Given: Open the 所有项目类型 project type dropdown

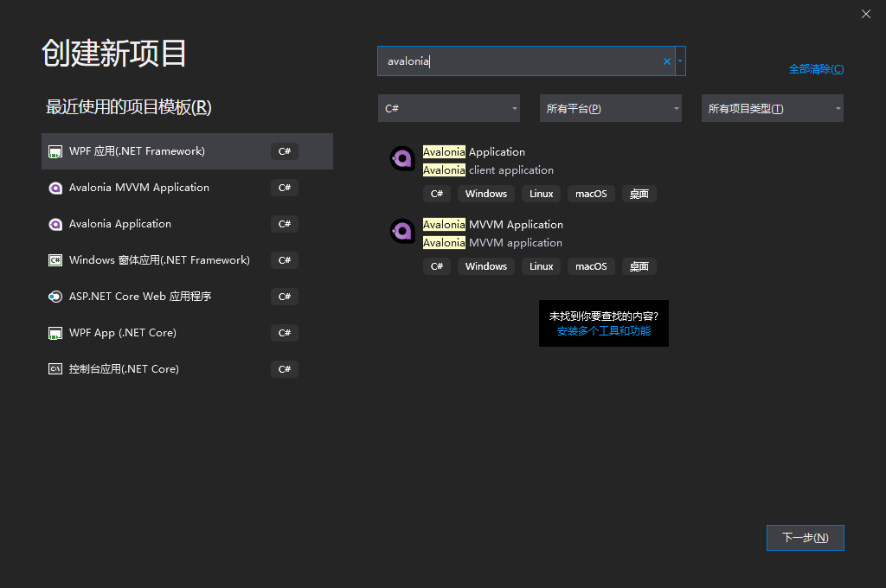Looking at the screenshot, I should tap(773, 108).
